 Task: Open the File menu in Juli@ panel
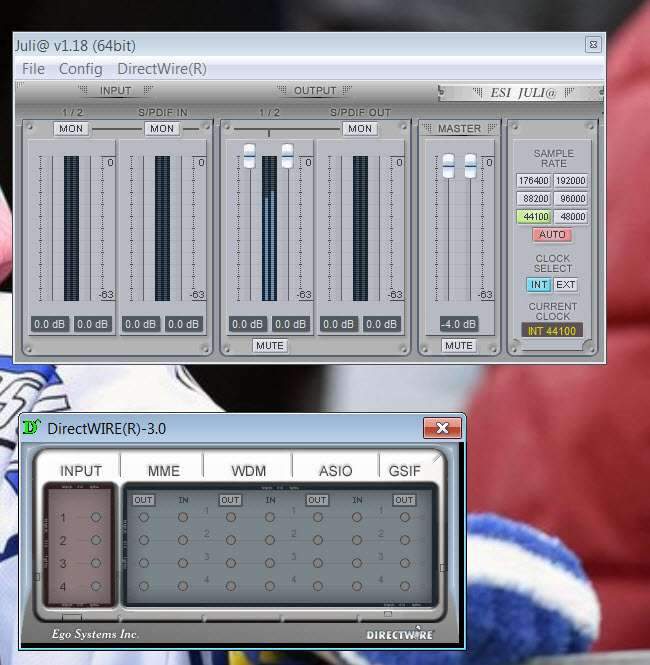[33, 69]
